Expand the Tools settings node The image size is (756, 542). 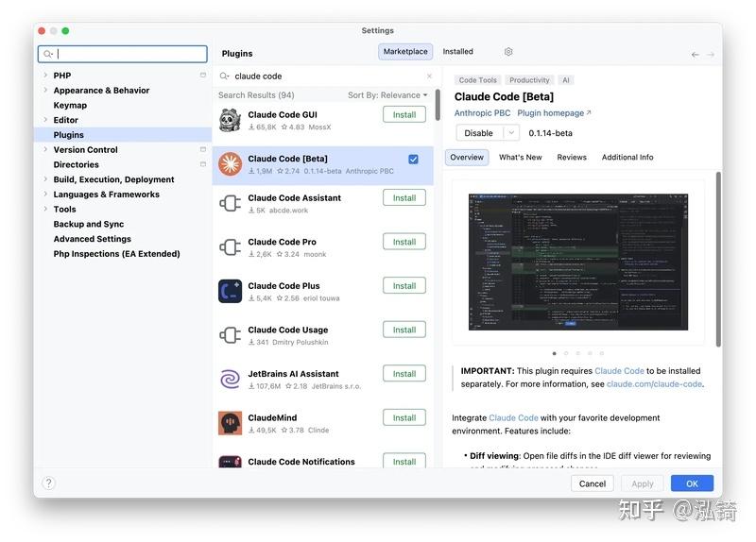point(45,209)
